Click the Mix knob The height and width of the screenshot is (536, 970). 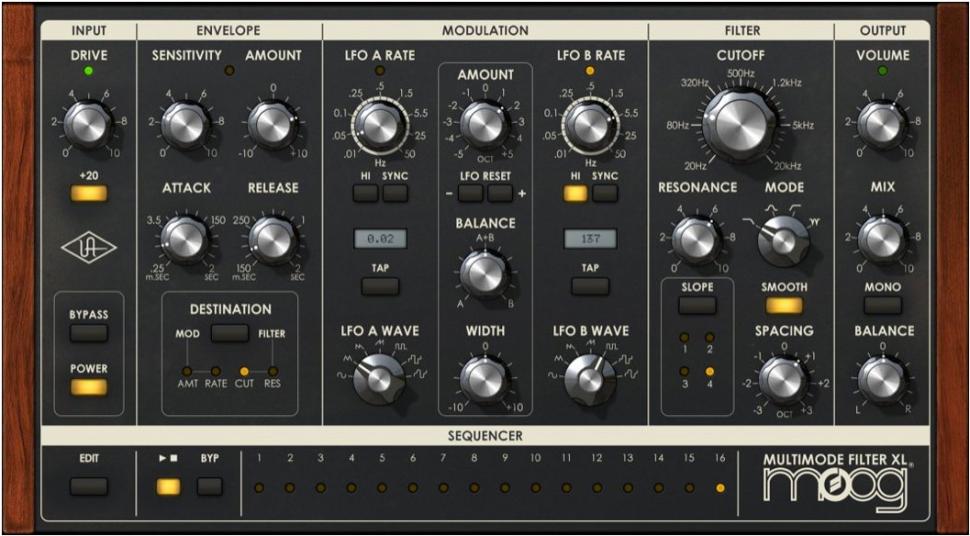coord(882,240)
